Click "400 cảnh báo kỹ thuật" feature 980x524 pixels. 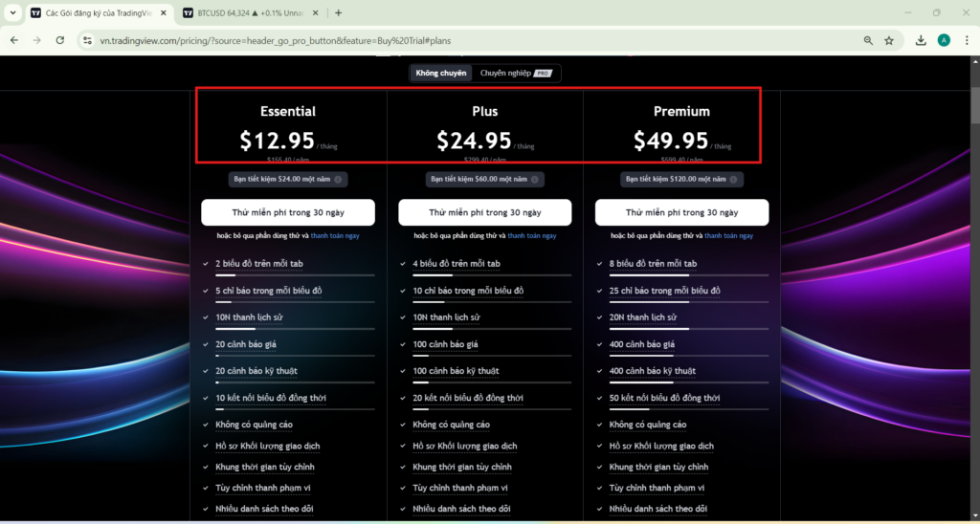point(653,371)
